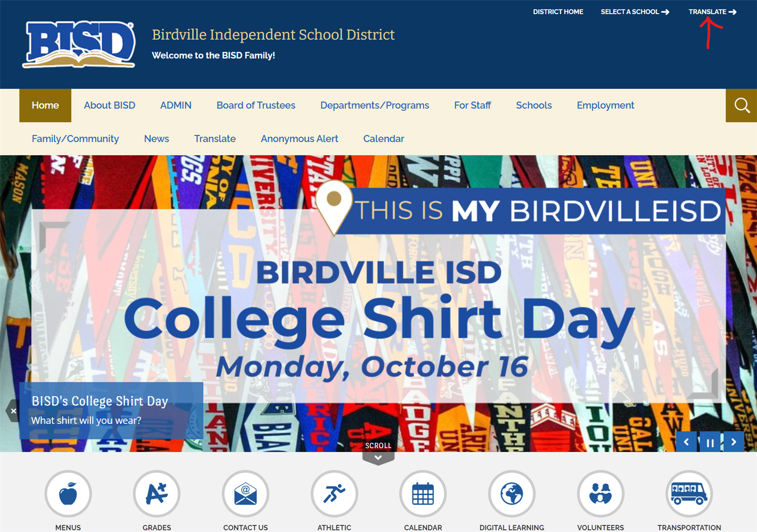The image size is (757, 532).
Task: Advance to next slide in slideshow
Action: (x=734, y=442)
